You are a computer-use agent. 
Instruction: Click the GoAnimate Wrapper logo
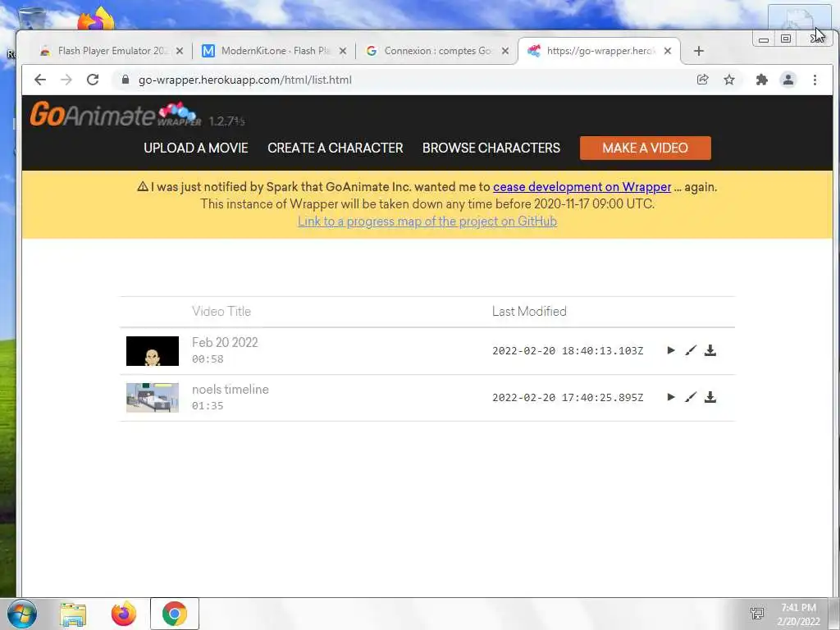pyautogui.click(x=116, y=114)
